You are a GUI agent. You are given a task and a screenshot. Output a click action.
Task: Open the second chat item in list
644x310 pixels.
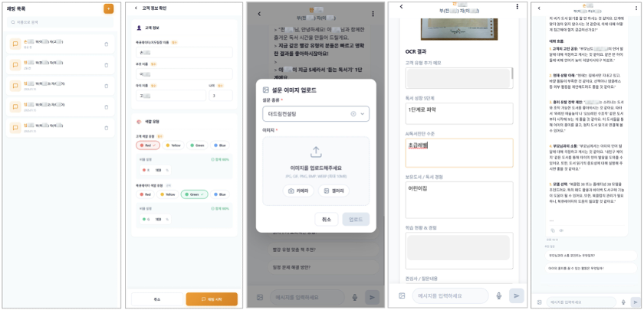pyautogui.click(x=60, y=65)
